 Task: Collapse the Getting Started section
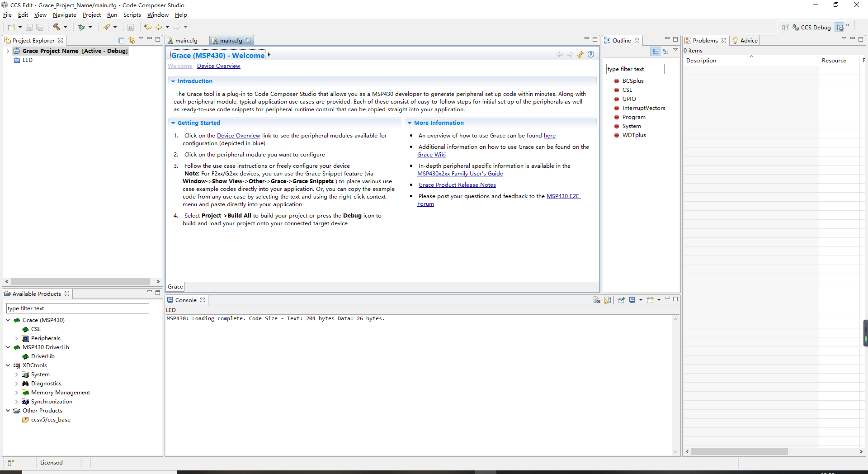(173, 123)
